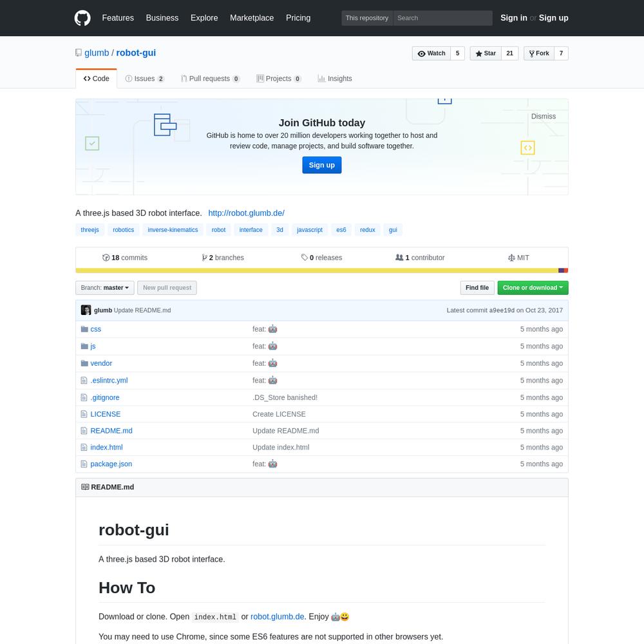Open the LICENSE file

tap(106, 414)
